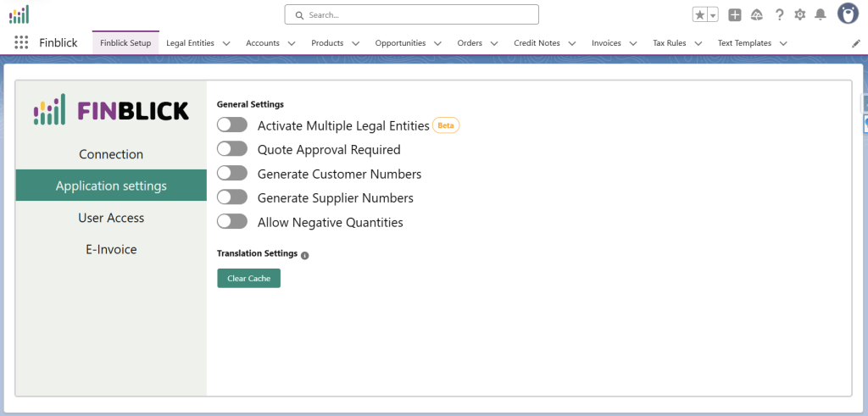Click Translation Settings info icon
Image resolution: width=868 pixels, height=416 pixels.
click(305, 255)
